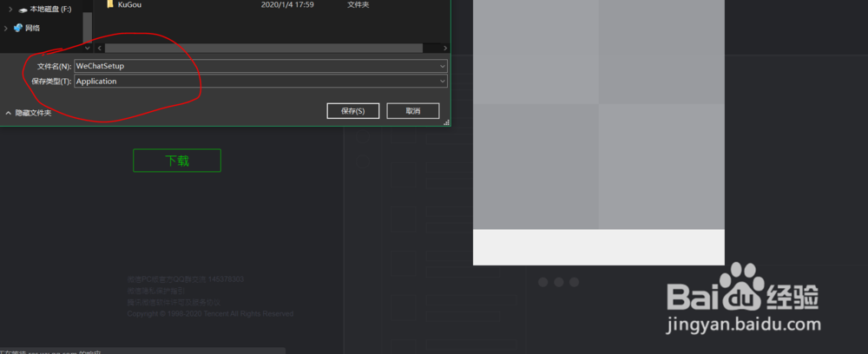This screenshot has height=354, width=868.
Task: Edit the 文件名 WeChatSetup field
Action: click(x=260, y=66)
